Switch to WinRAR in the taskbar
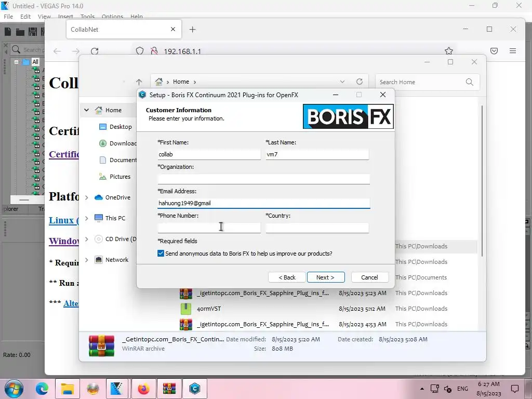The image size is (532, 399). pos(169,389)
